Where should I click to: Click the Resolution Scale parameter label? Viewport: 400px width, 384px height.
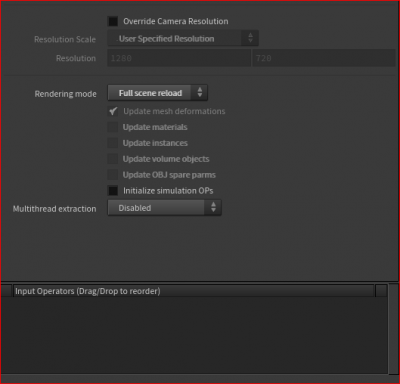click(65, 39)
